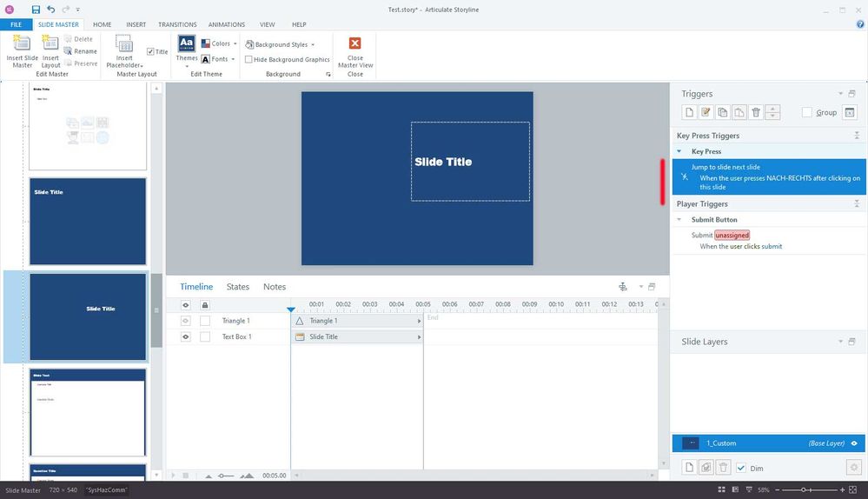868x499 pixels.
Task: Switch to the States tab
Action: click(x=237, y=287)
